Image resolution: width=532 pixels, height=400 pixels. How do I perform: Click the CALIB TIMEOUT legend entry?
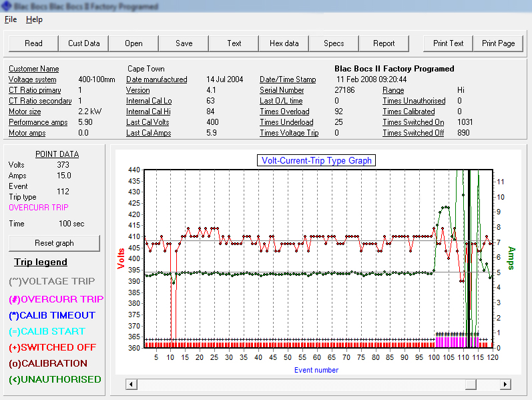click(x=52, y=315)
